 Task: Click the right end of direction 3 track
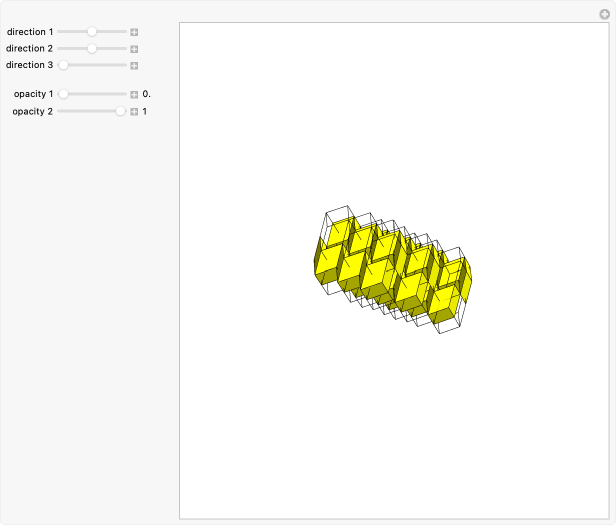(x=124, y=65)
